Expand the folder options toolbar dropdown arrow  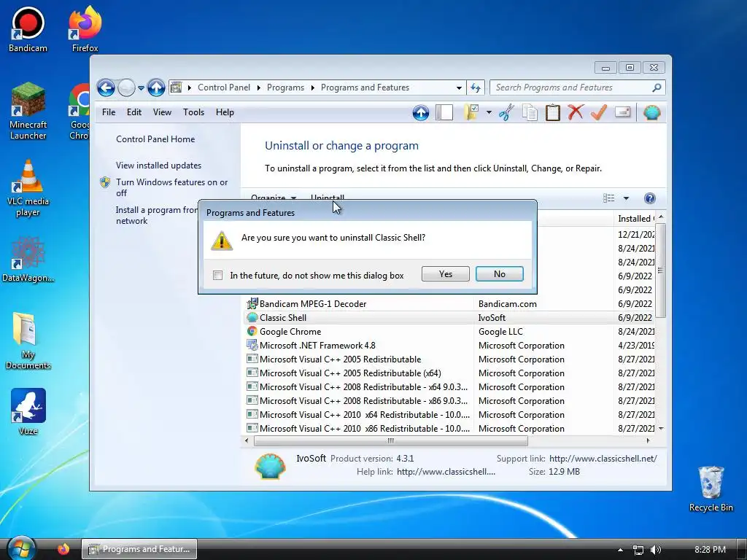[489, 113]
